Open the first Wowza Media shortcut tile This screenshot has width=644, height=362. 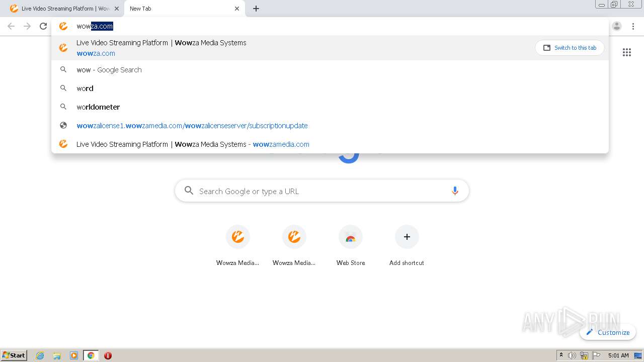click(238, 246)
